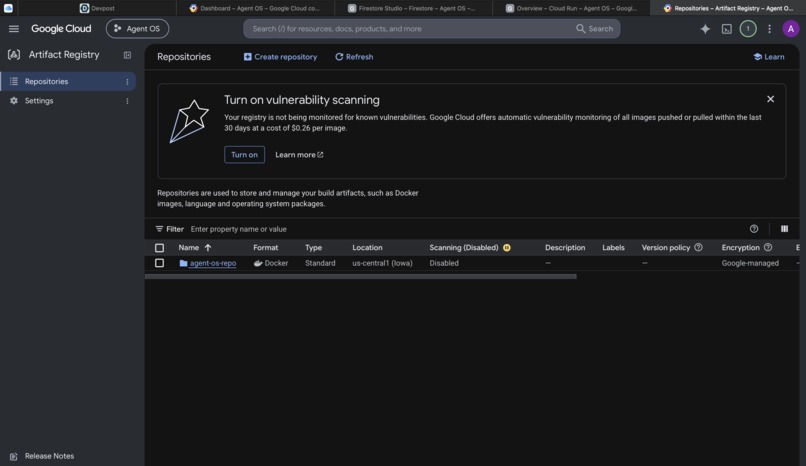Open Release Notes in sidebar
The height and width of the screenshot is (466, 806).
pos(49,456)
